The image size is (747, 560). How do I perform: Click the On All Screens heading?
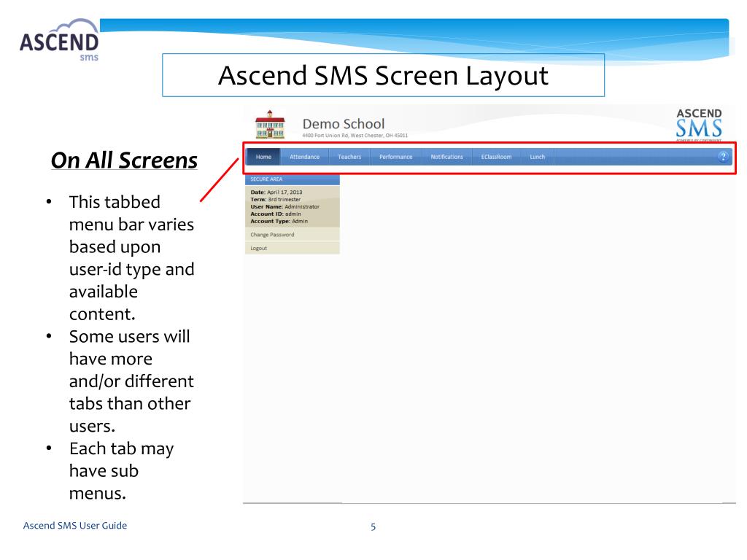[124, 160]
